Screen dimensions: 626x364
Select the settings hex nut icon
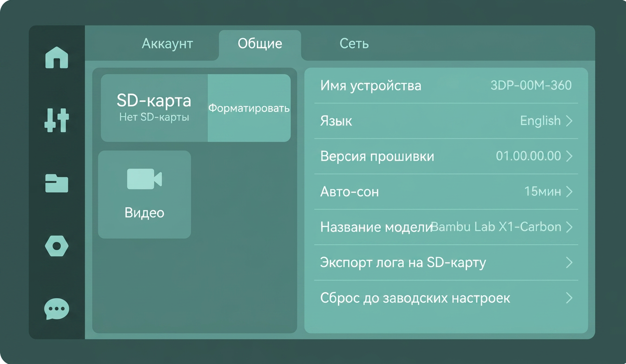(x=57, y=246)
